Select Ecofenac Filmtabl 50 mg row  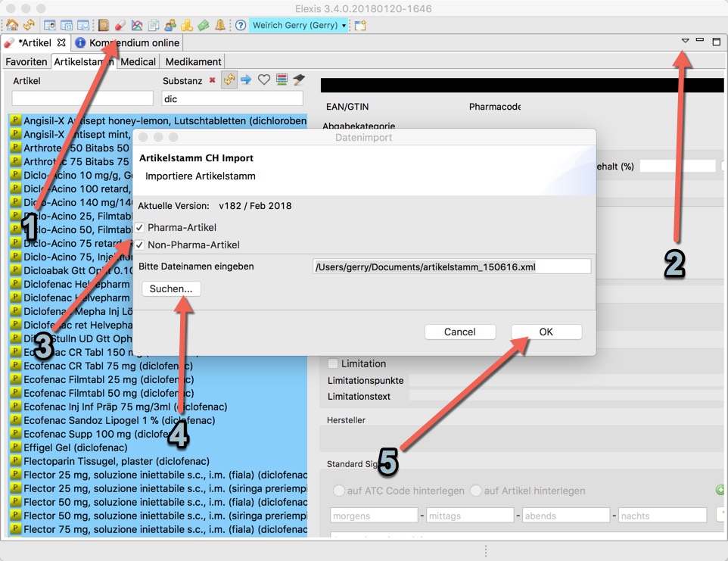[x=158, y=393]
